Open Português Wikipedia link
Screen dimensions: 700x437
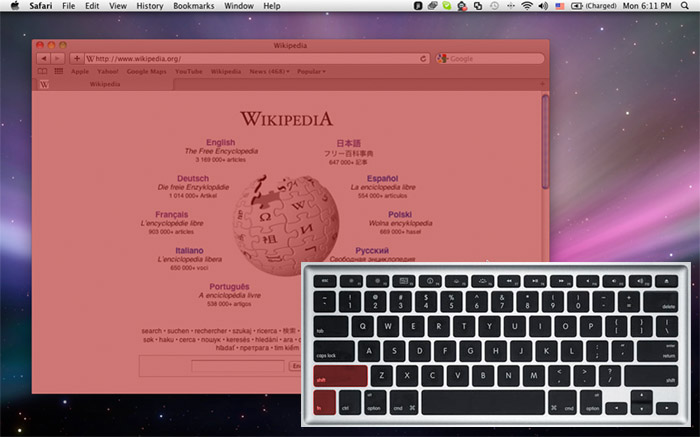click(229, 287)
